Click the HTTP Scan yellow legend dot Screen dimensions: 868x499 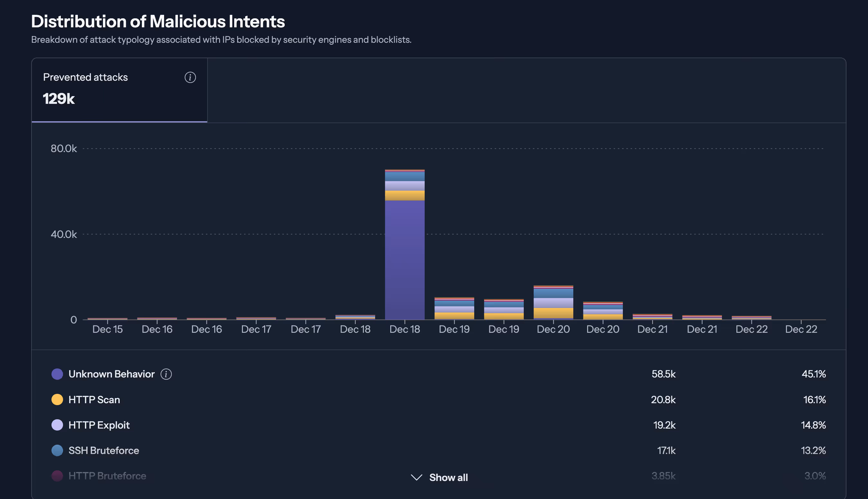pyautogui.click(x=57, y=400)
